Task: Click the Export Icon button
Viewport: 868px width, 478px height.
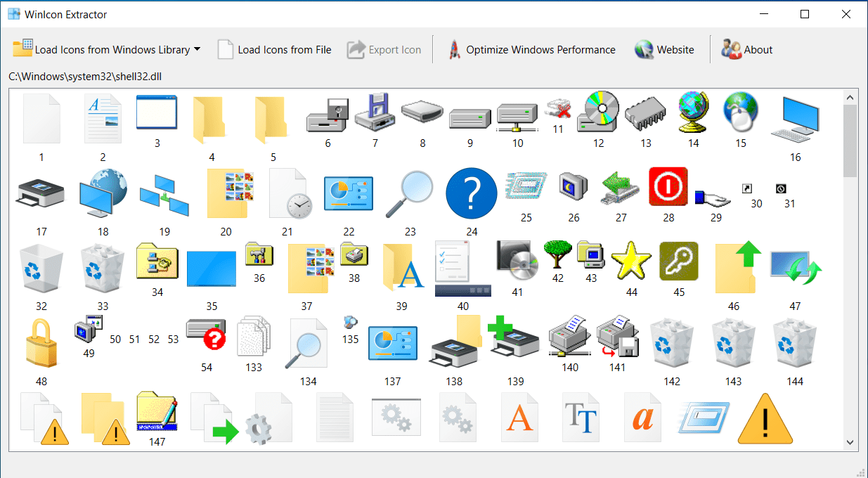Action: tap(384, 49)
